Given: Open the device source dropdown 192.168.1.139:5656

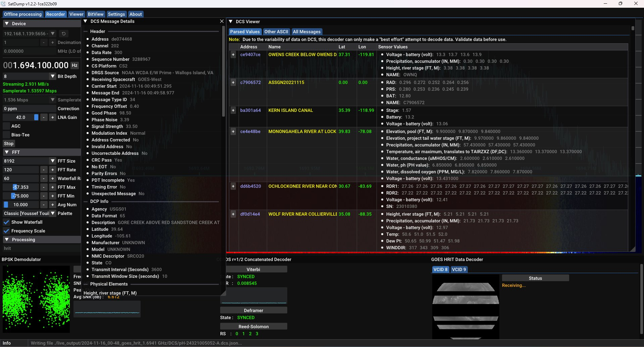Looking at the screenshot, I should coord(29,34).
